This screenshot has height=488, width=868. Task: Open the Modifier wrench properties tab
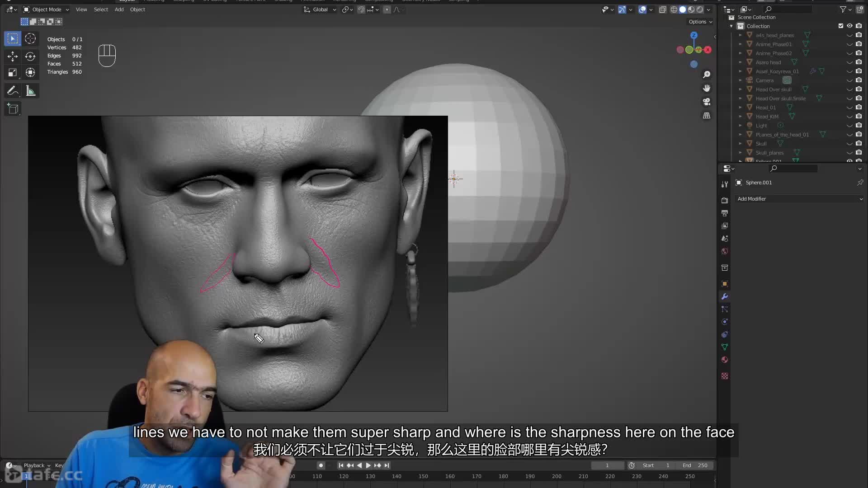(x=725, y=296)
